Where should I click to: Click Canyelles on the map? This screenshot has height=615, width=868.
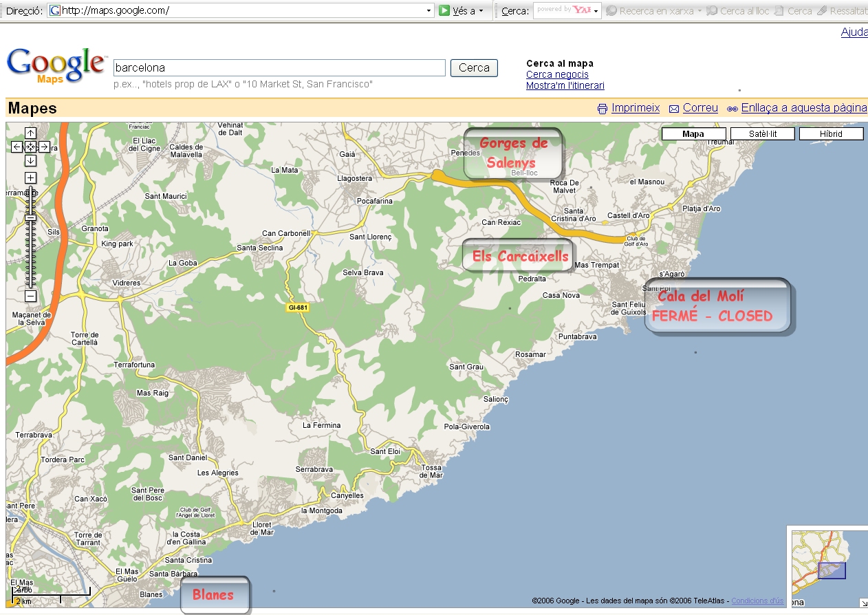tap(347, 495)
